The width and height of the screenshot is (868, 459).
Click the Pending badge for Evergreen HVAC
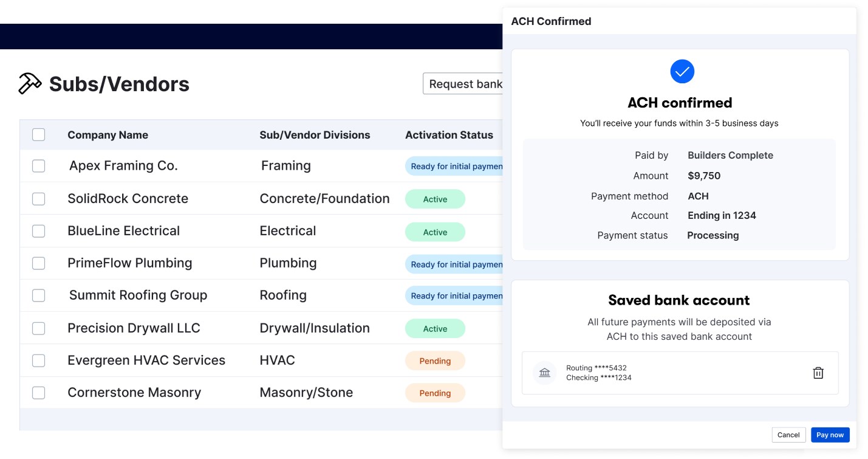tap(435, 361)
